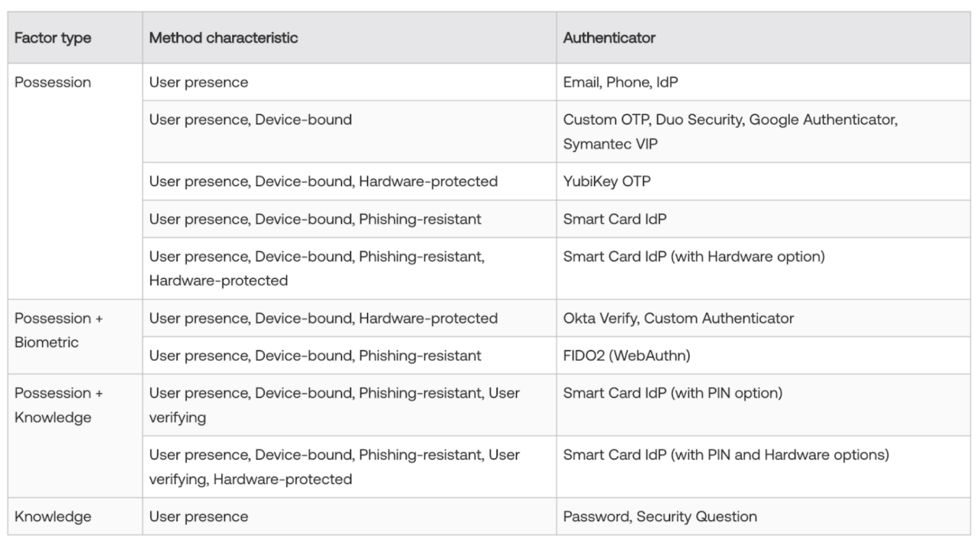The width and height of the screenshot is (980, 544).
Task: Click "Smart Card IdP (with PIN option)" cell
Action: (672, 393)
